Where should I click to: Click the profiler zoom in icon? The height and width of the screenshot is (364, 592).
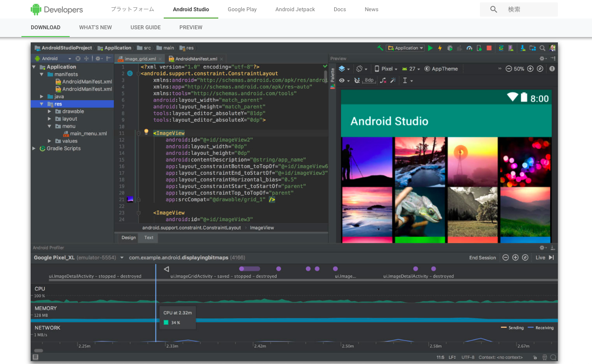(x=516, y=257)
